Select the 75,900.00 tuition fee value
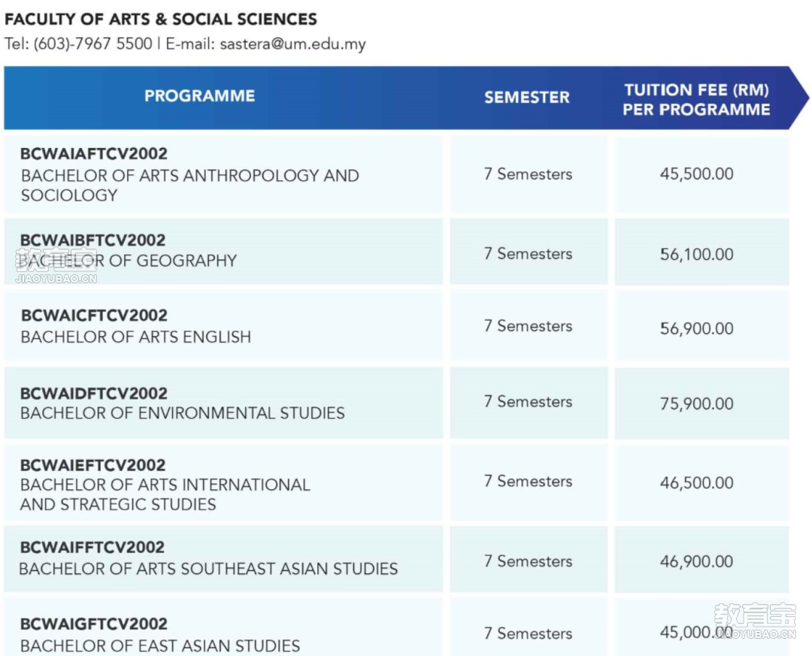The image size is (812, 656). point(696,404)
